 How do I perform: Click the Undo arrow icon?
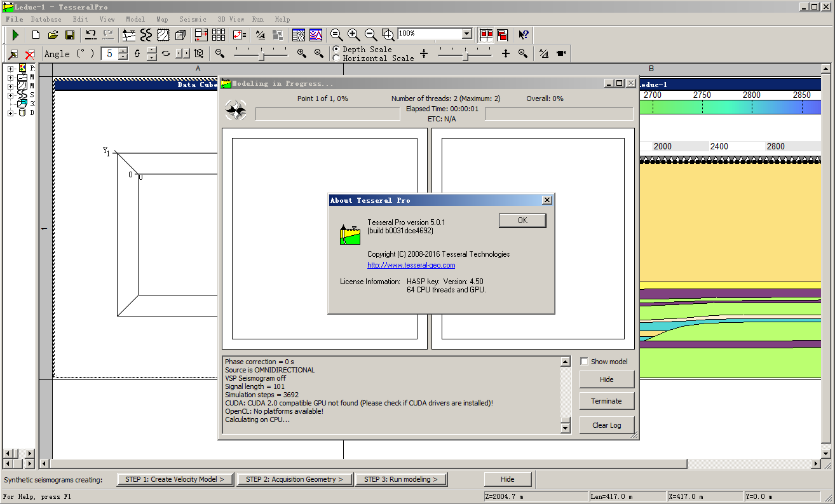click(91, 35)
